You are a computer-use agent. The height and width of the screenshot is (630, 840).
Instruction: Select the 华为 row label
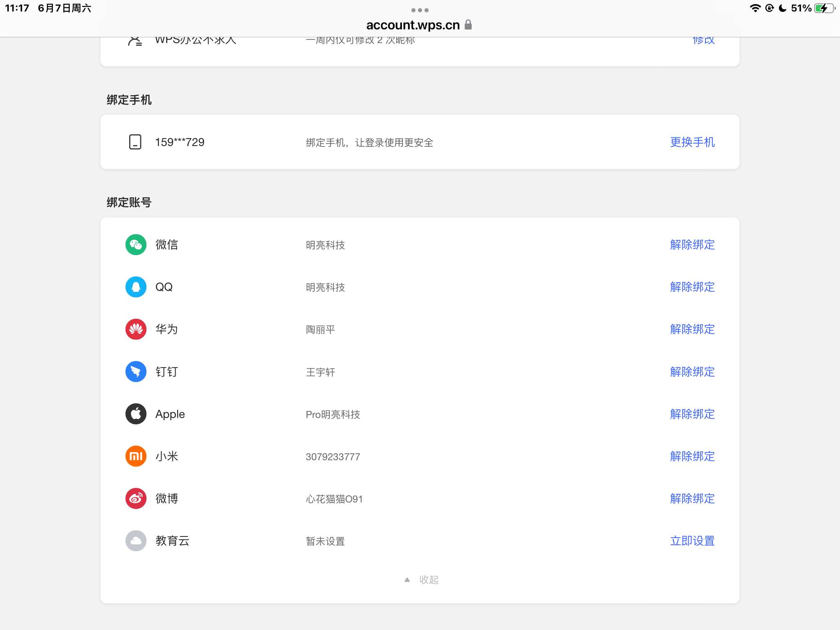tap(167, 329)
